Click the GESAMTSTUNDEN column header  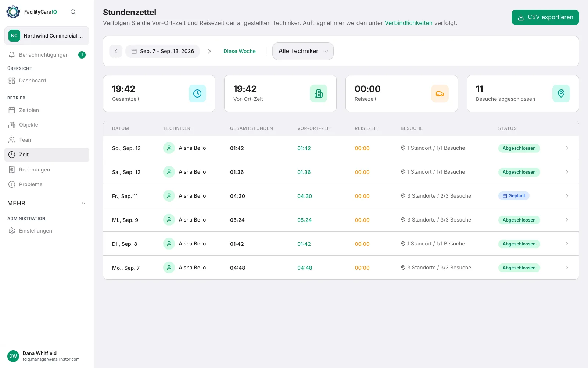[251, 128]
